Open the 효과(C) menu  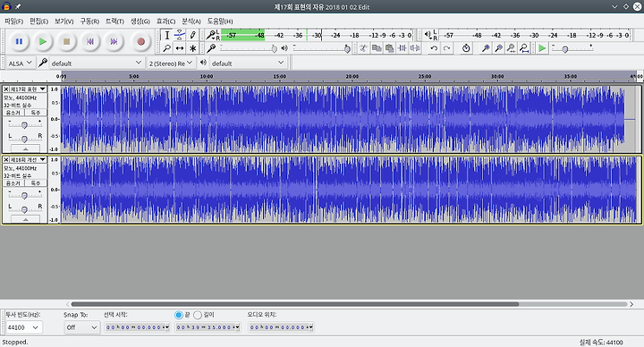(166, 21)
